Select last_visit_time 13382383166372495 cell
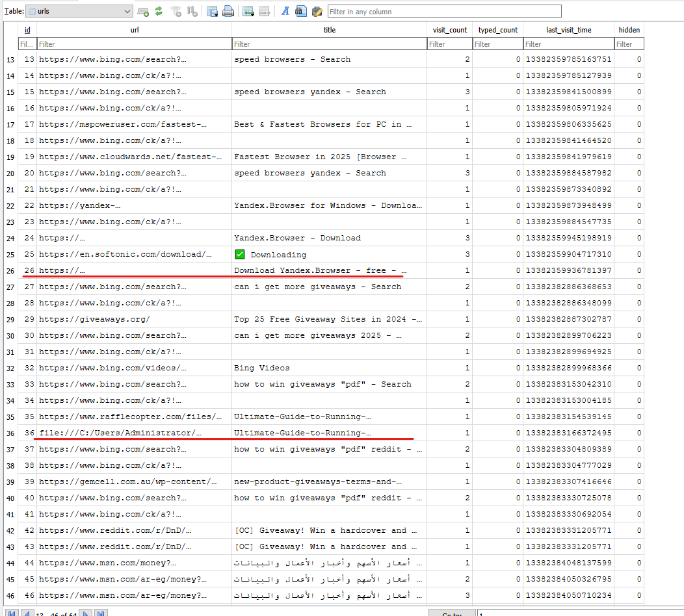The width and height of the screenshot is (684, 616). 568,433
